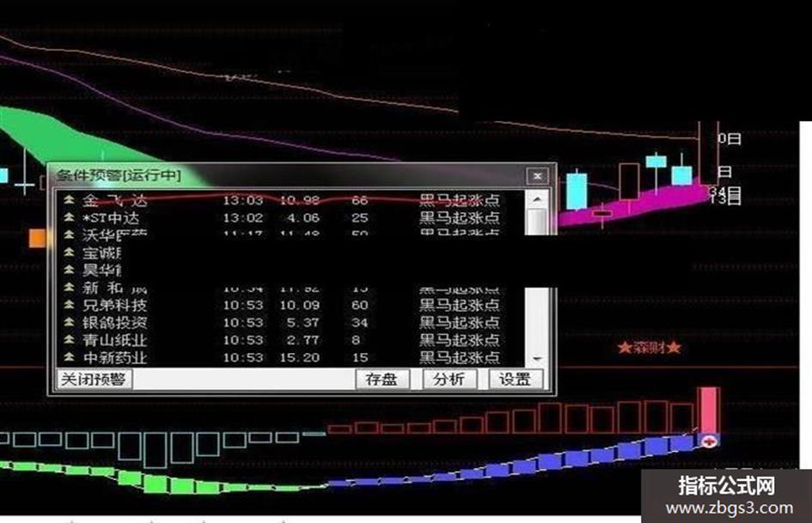The width and height of the screenshot is (812, 523).
Task: Select the 新和成 row
Action: click(x=290, y=288)
